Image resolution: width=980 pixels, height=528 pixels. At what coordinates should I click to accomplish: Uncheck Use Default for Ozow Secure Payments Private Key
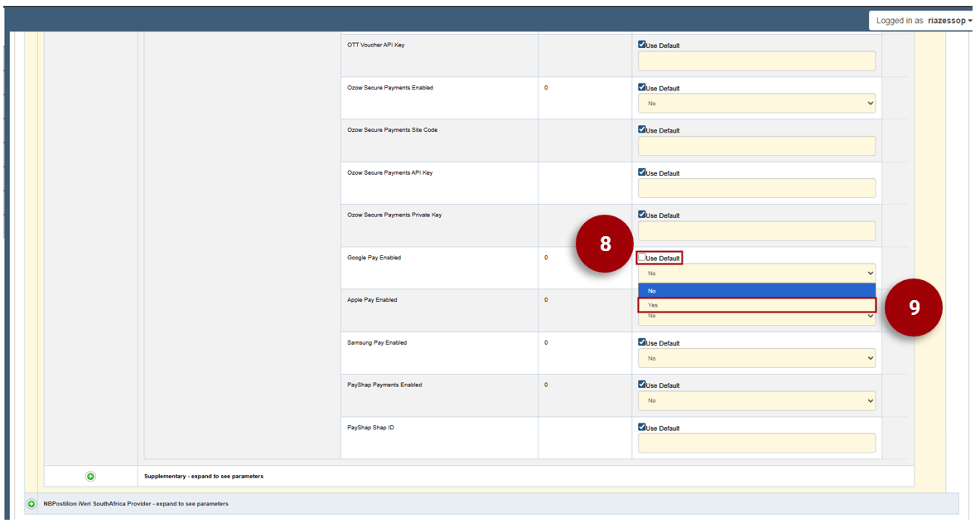(642, 215)
